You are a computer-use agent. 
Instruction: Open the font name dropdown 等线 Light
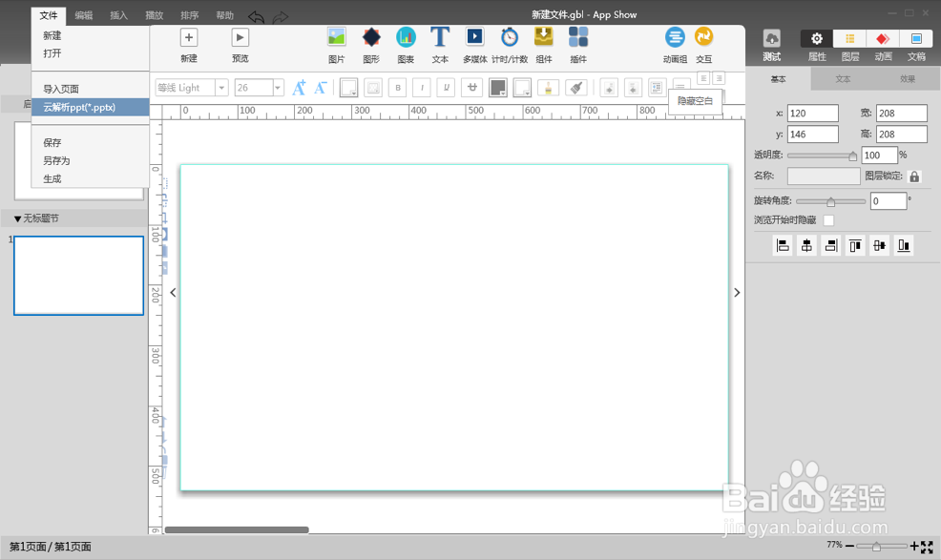click(x=221, y=88)
